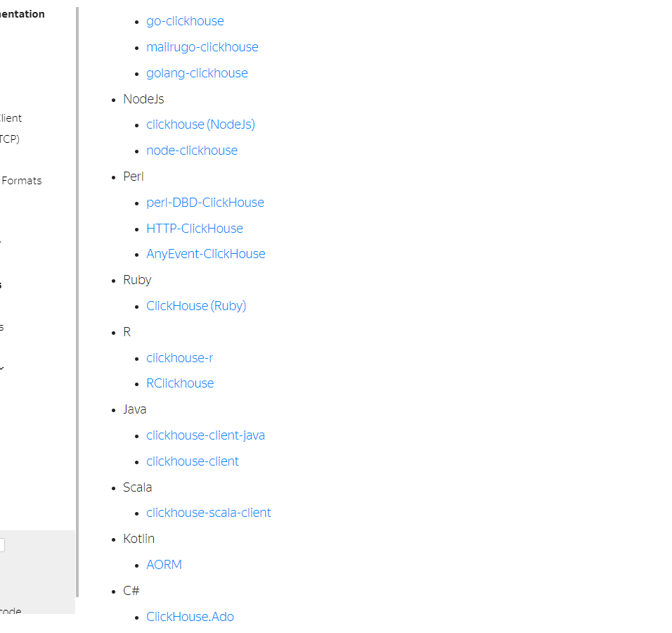672x633 pixels.
Task: Open the node-clickhouse link
Action: (192, 151)
